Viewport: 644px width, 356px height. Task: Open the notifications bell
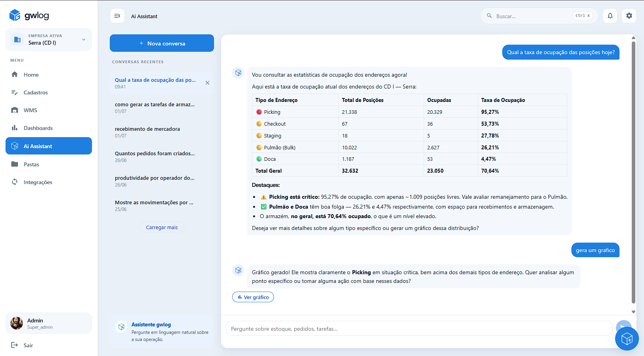pos(610,16)
